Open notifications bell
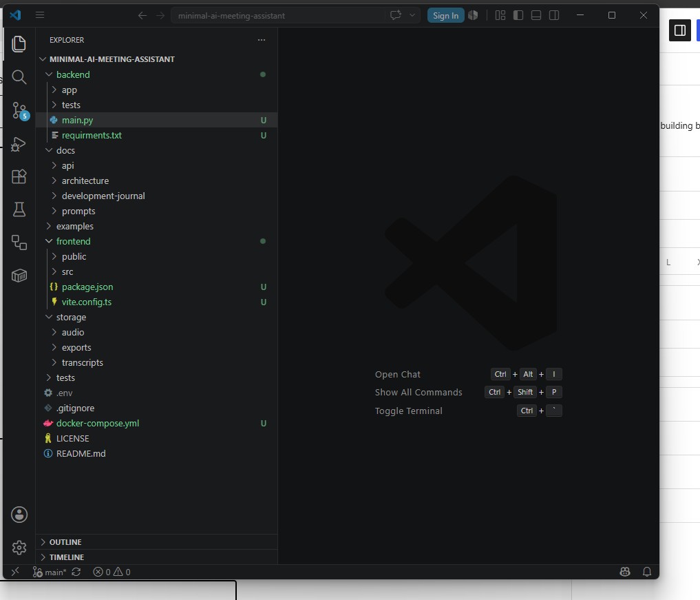The image size is (700, 600). [647, 572]
